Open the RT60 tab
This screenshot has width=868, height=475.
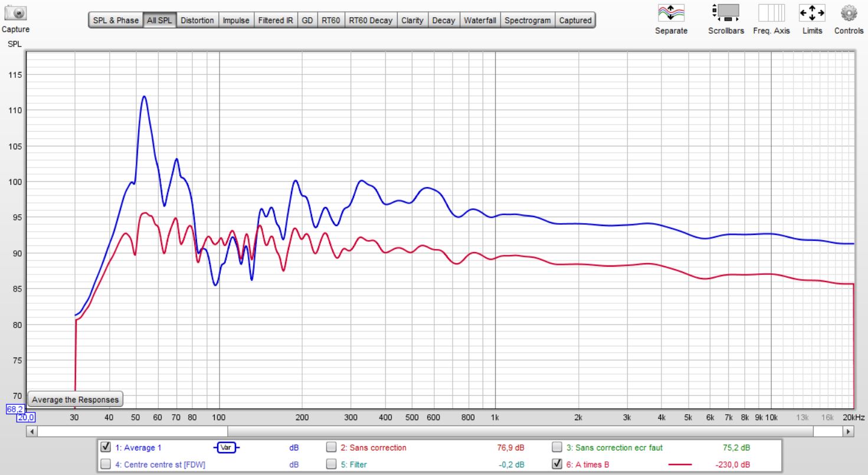331,20
